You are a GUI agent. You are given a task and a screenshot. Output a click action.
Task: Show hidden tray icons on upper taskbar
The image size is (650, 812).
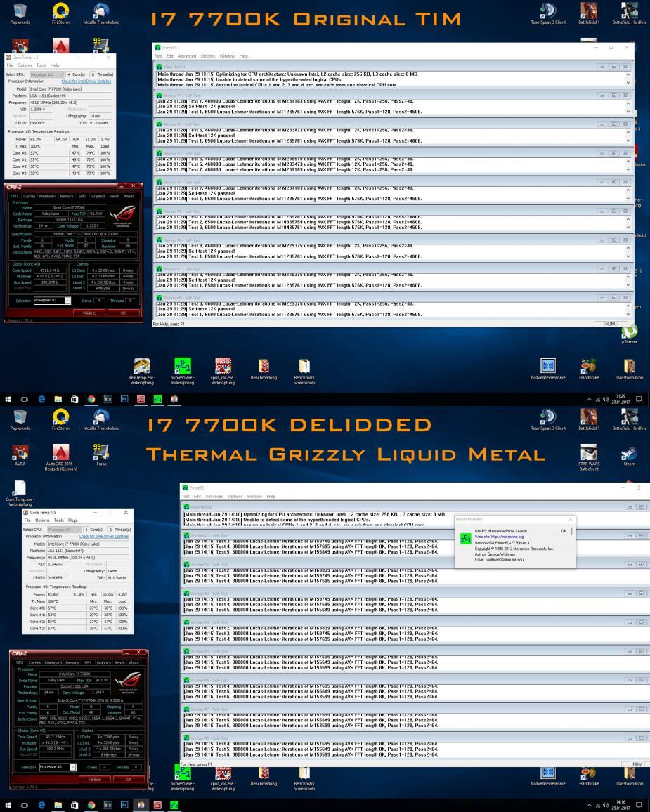589,399
